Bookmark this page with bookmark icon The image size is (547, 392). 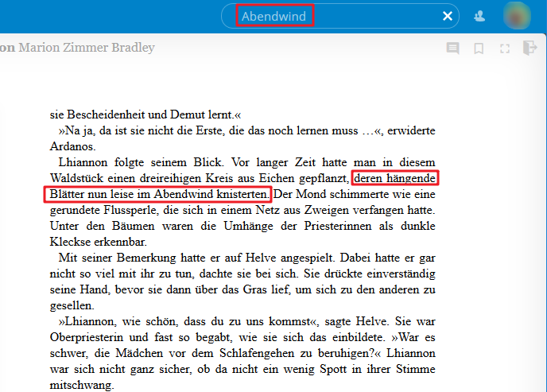coord(479,49)
